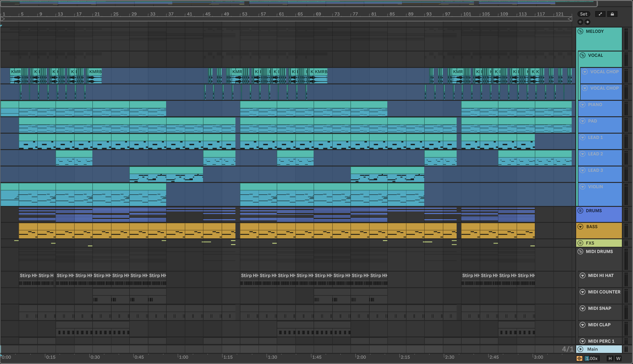Screen dimensions: 633x364
Task: Select the LEAD 2 track header
Action: [600, 158]
